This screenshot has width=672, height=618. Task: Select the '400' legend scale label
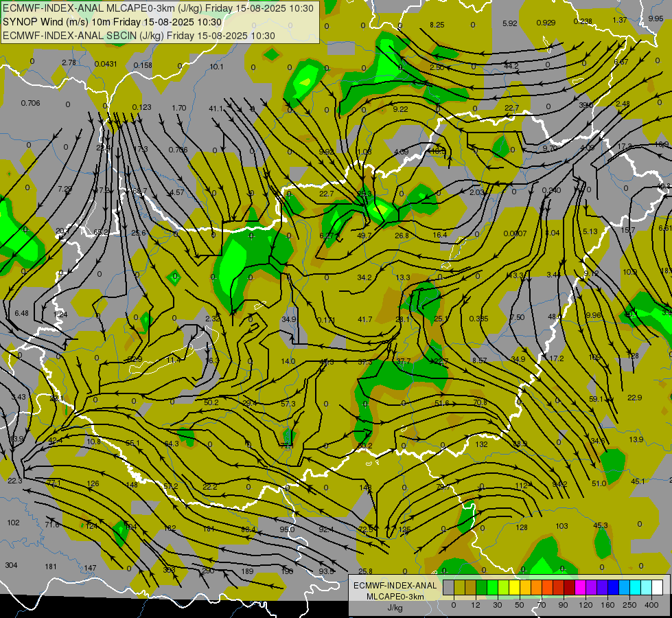pyautogui.click(x=651, y=605)
